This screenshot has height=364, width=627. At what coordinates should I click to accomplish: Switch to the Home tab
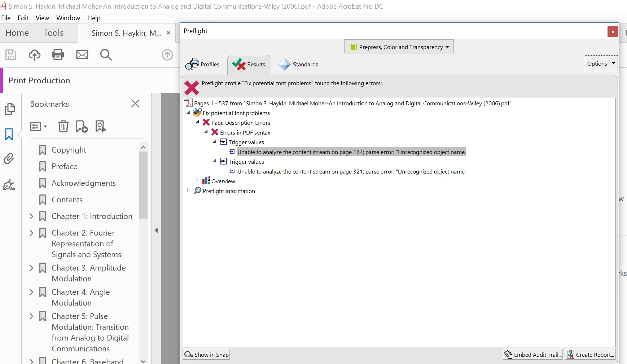17,33
